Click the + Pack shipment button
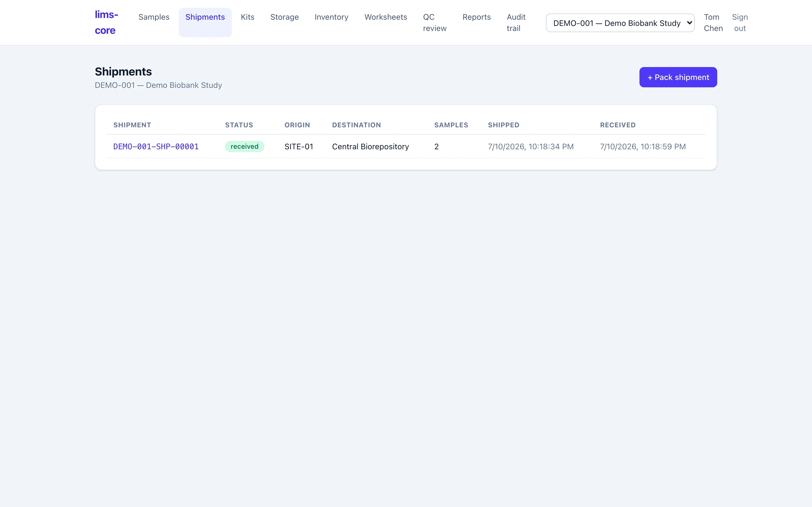The image size is (812, 507). click(x=678, y=77)
